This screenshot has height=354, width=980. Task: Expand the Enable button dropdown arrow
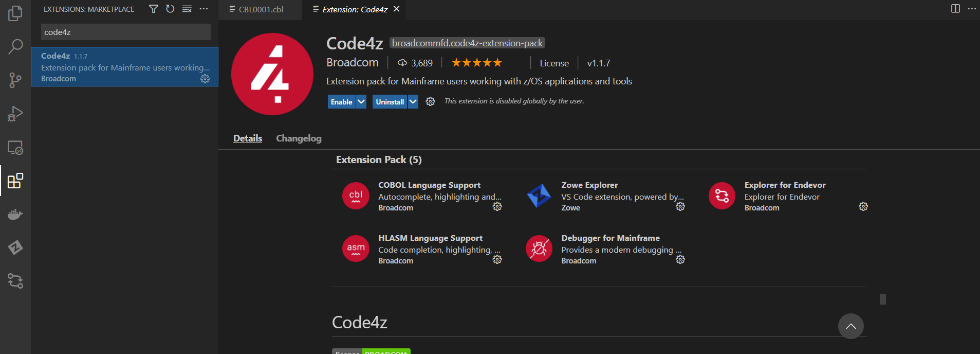click(361, 102)
